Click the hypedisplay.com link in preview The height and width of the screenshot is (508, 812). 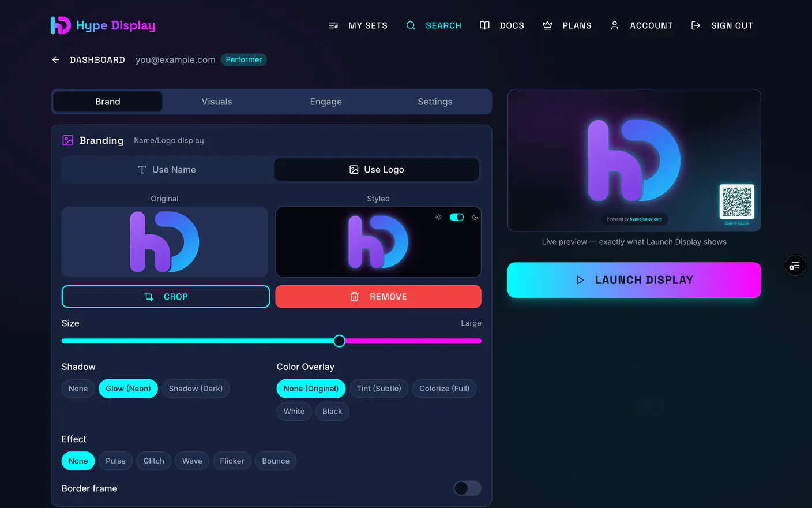click(646, 219)
